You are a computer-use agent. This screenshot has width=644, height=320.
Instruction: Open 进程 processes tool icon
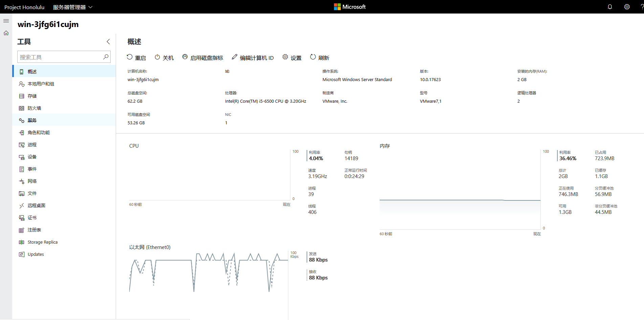click(x=22, y=145)
